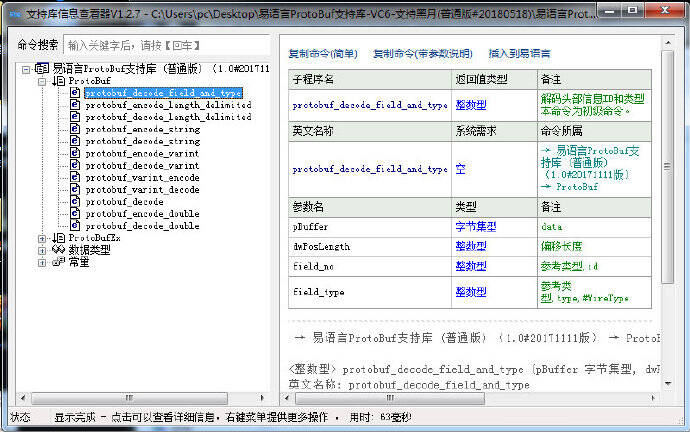Click 插入到易语言 link
Image resolution: width=690 pixels, height=432 pixels.
pyautogui.click(x=519, y=54)
